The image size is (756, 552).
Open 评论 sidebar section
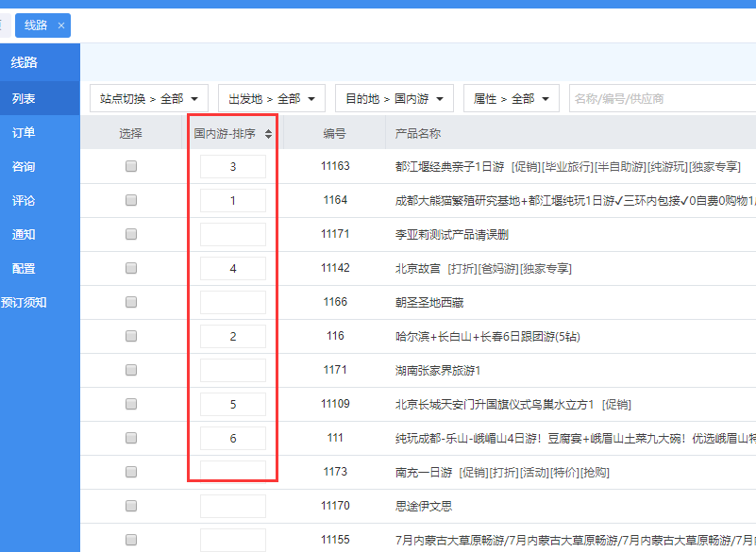25,200
